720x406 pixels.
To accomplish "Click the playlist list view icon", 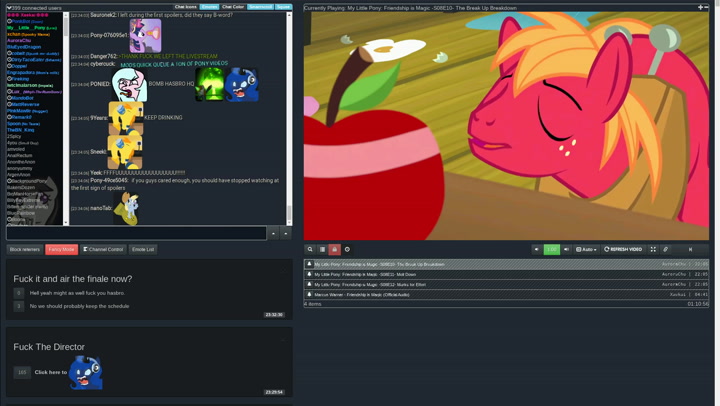I will [322, 249].
